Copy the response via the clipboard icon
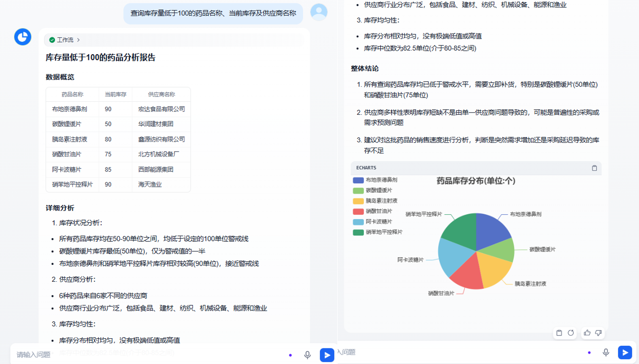The height and width of the screenshot is (364, 639). pos(559,332)
